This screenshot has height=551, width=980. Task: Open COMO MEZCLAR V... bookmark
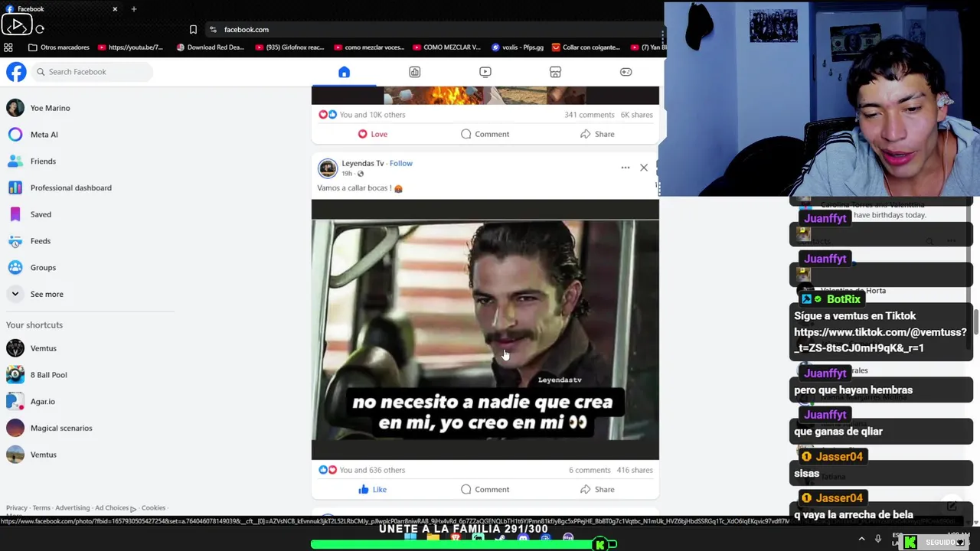[446, 47]
